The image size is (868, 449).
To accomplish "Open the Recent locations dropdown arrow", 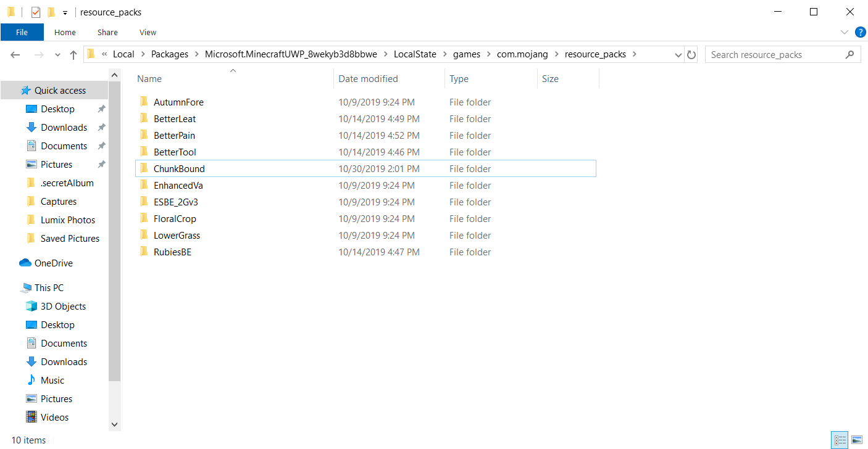I will pyautogui.click(x=57, y=55).
